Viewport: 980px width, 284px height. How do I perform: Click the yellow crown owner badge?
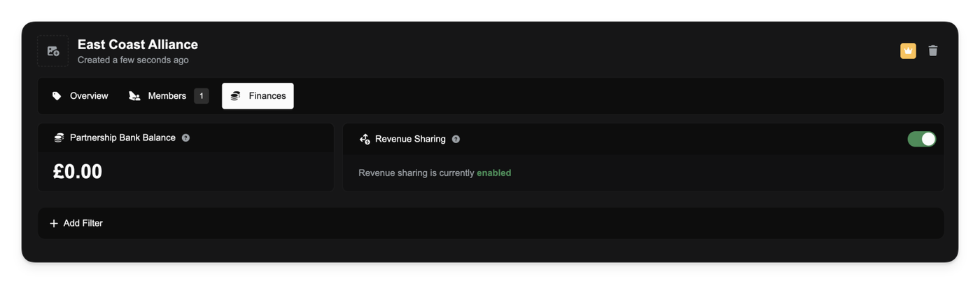point(908,50)
